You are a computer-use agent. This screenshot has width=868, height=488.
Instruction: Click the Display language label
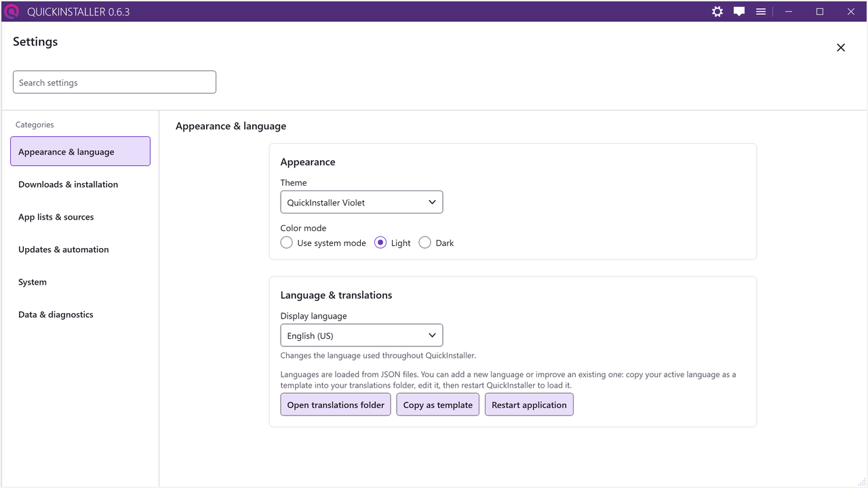point(313,316)
